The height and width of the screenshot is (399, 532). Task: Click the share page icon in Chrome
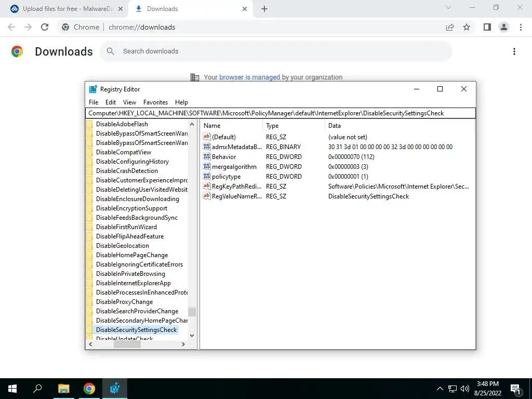click(x=450, y=27)
